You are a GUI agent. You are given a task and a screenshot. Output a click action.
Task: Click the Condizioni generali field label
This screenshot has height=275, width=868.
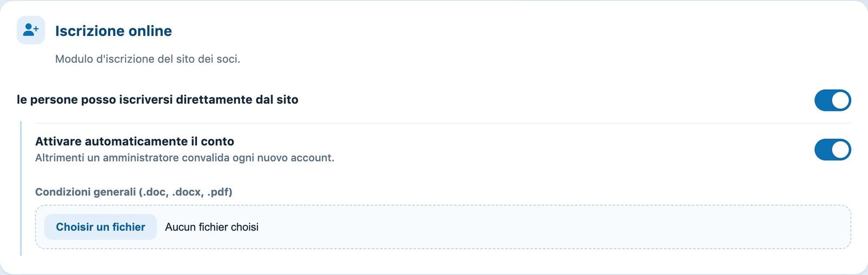[x=133, y=192]
